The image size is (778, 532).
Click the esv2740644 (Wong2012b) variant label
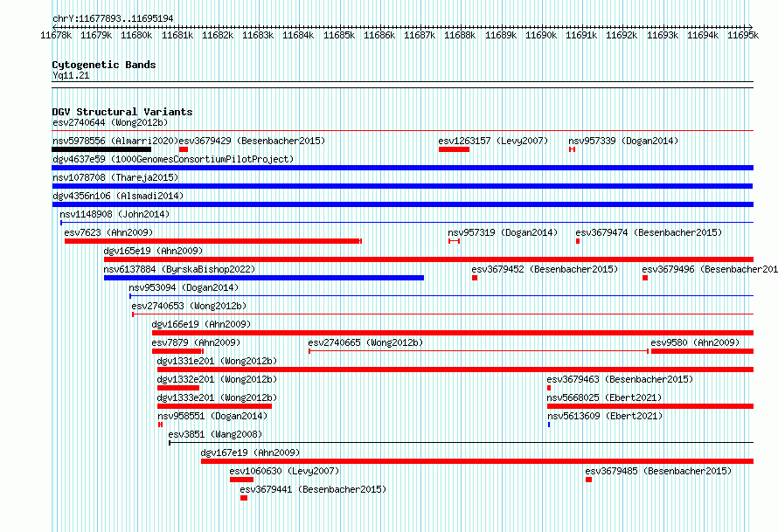click(110, 122)
